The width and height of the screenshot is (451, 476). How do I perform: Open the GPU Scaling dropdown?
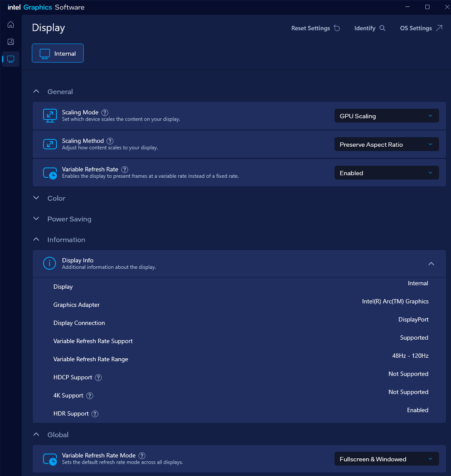(386, 116)
